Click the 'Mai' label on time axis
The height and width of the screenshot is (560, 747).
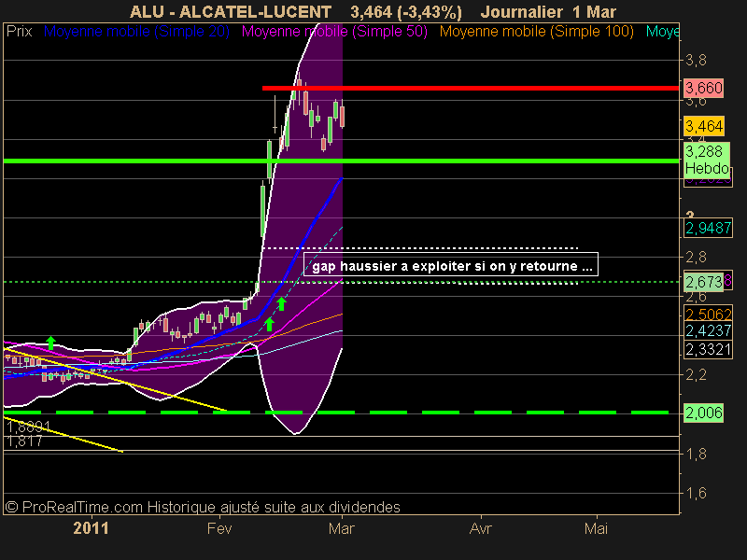tap(597, 528)
